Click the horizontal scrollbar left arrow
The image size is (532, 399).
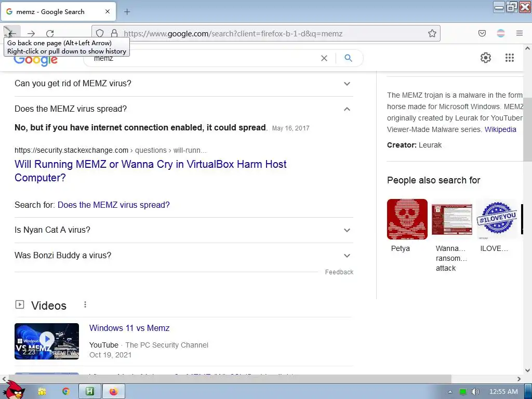point(4,379)
